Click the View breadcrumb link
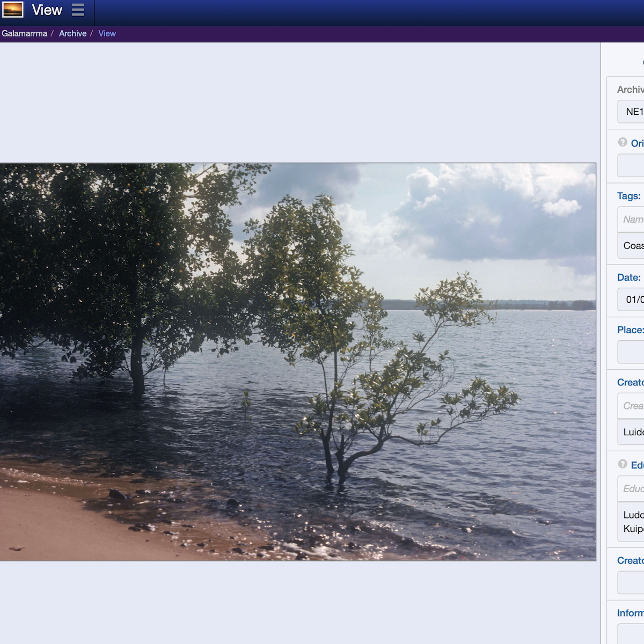 point(107,33)
